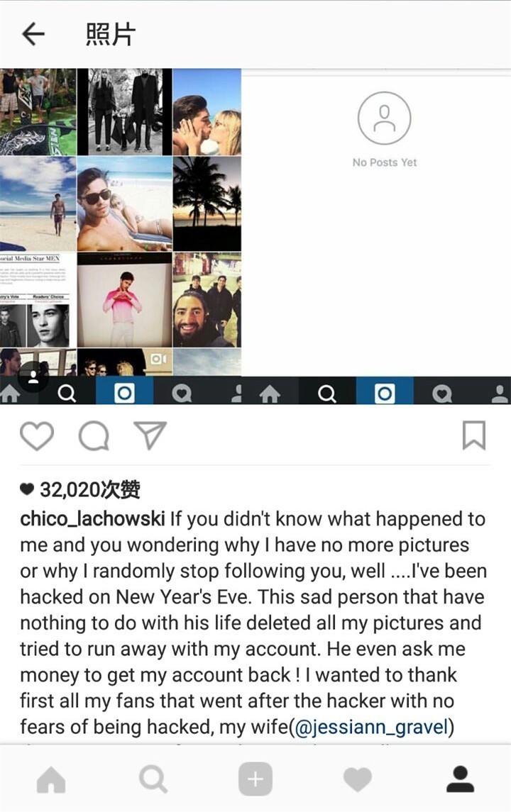The width and height of the screenshot is (511, 812).
Task: Tap the magnifier icon in the left screenshot bar
Action: point(66,394)
